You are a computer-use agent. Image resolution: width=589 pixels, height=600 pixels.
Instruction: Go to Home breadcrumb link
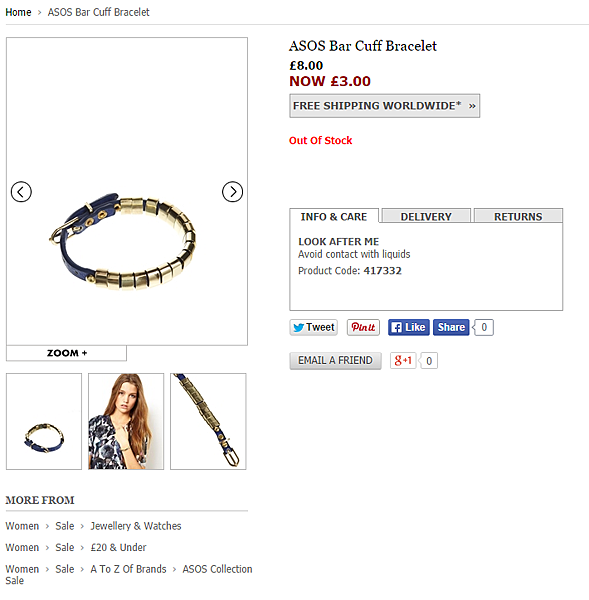pos(18,12)
